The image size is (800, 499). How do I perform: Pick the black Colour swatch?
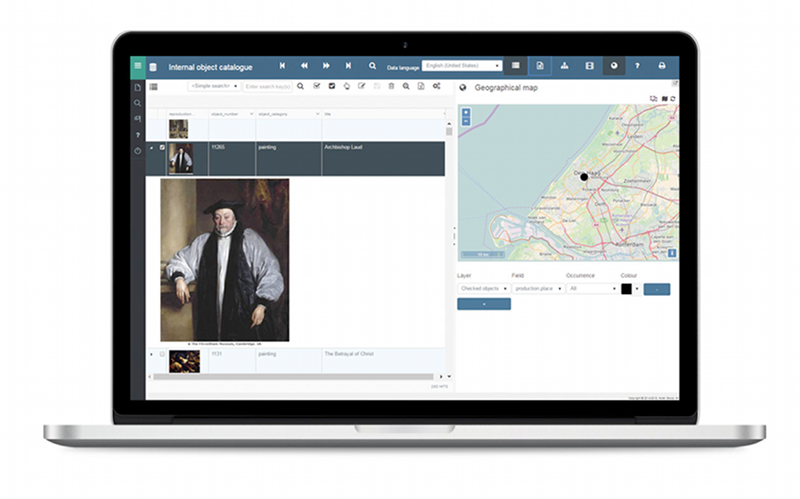click(627, 289)
